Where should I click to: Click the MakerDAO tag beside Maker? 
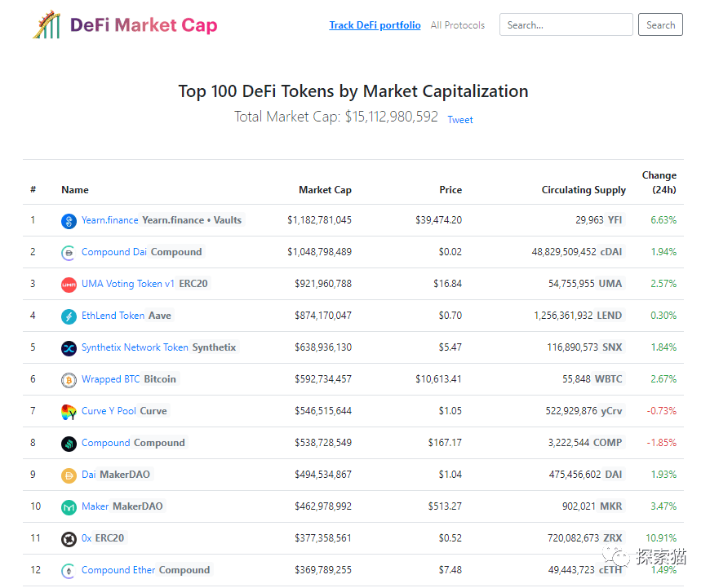click(138, 506)
